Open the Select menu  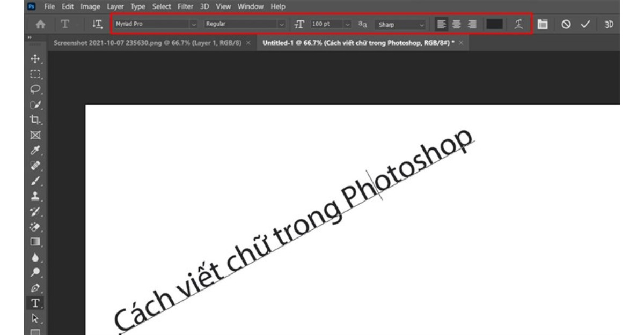click(x=162, y=7)
